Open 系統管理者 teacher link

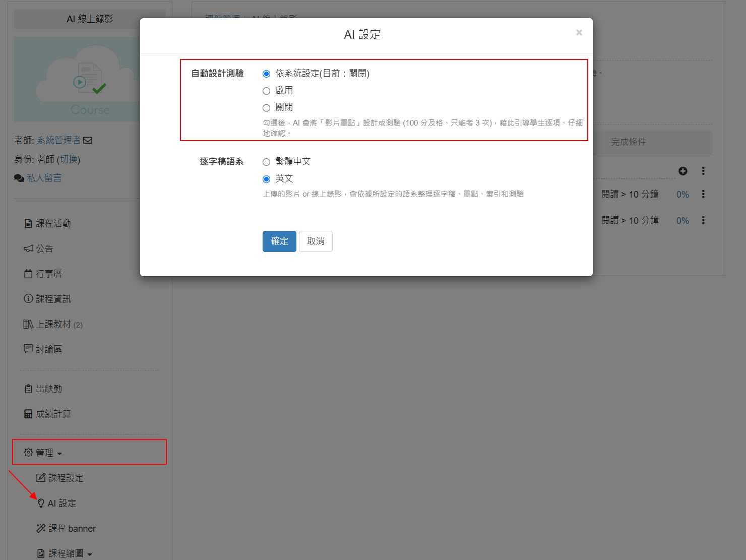pos(58,140)
